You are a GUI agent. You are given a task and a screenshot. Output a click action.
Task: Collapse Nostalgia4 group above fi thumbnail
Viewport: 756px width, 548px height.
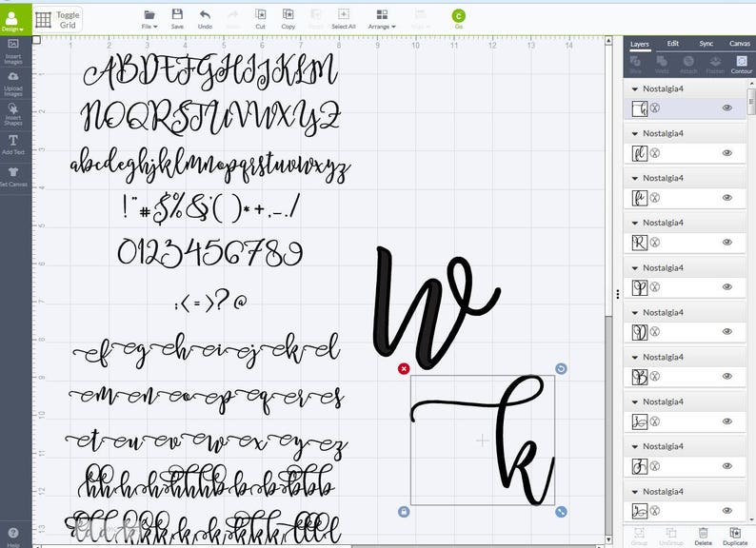635,178
